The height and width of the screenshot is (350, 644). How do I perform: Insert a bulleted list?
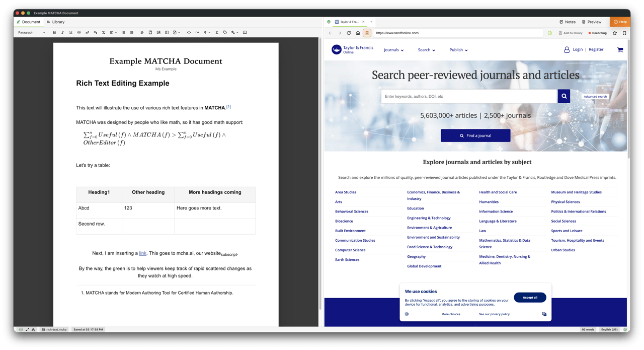click(123, 32)
